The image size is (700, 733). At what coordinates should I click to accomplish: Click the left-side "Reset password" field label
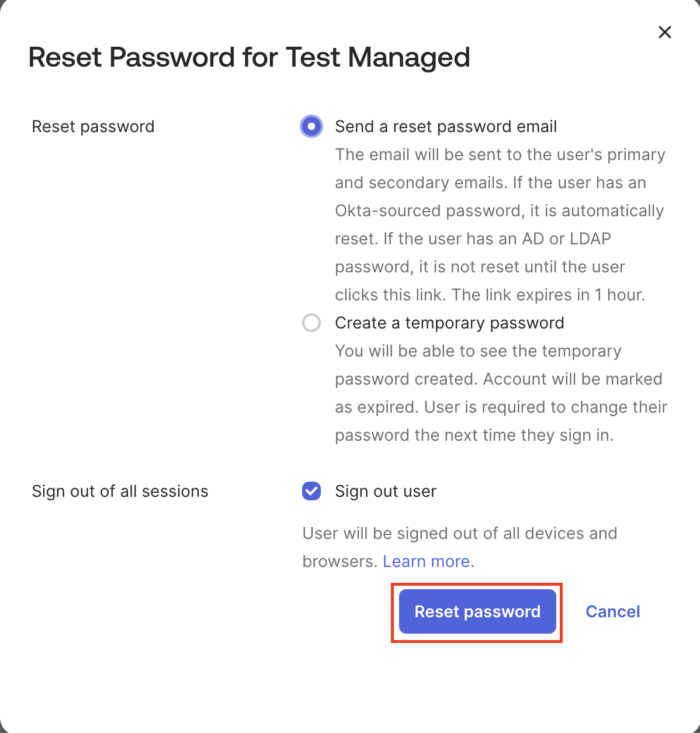pyautogui.click(x=93, y=126)
